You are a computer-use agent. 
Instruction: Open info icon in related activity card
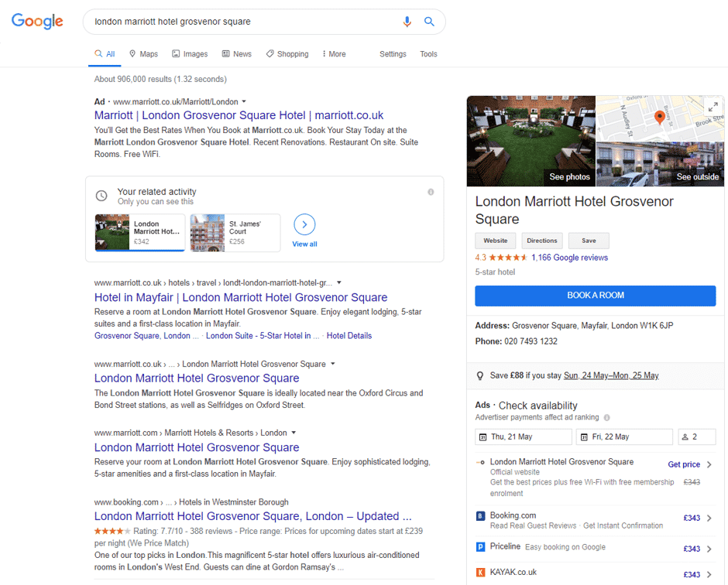[x=431, y=192]
